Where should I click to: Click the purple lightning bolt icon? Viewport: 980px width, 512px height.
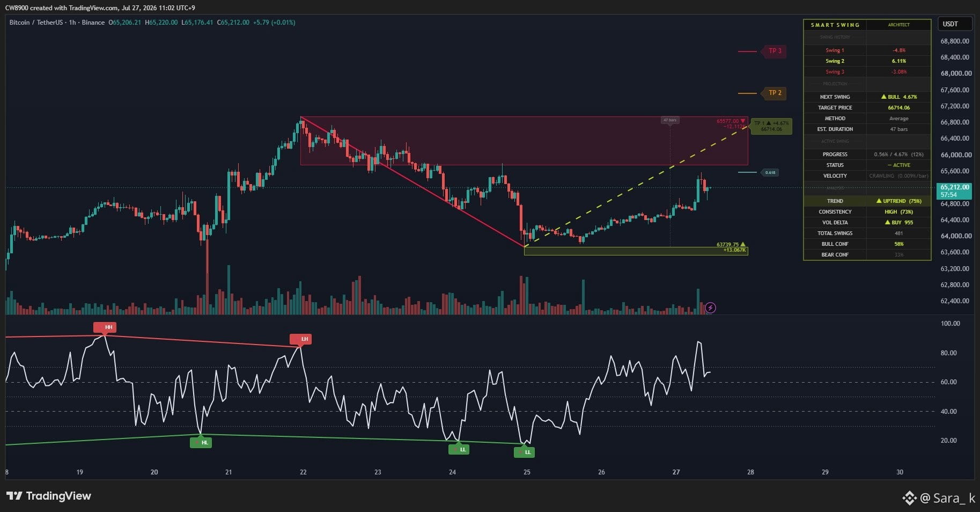(710, 308)
